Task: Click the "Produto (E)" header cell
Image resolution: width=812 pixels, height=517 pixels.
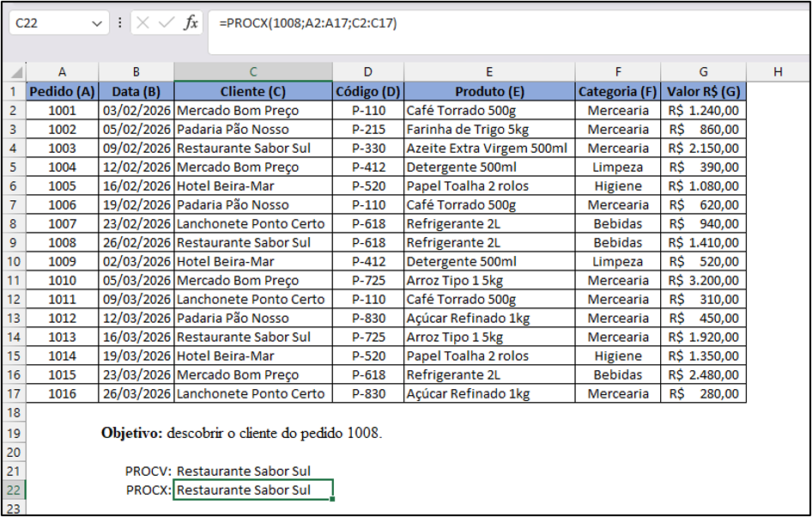Action: click(489, 92)
